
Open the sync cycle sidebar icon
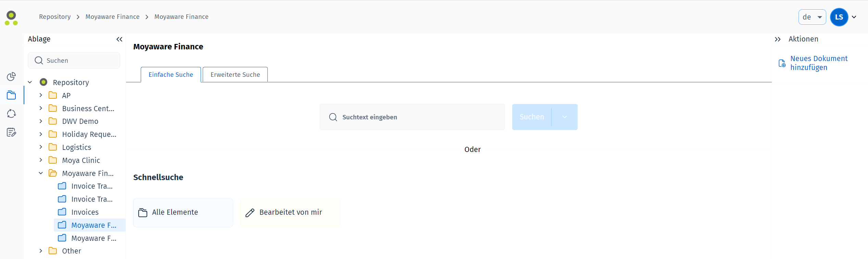11,114
